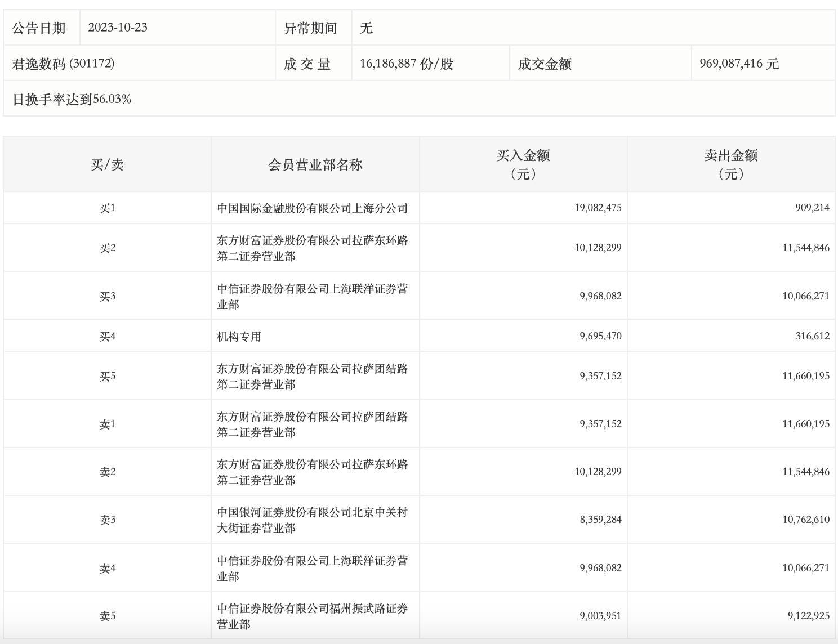838x644 pixels.
Task: Click the buy amount 9,003,951
Action: pos(601,616)
